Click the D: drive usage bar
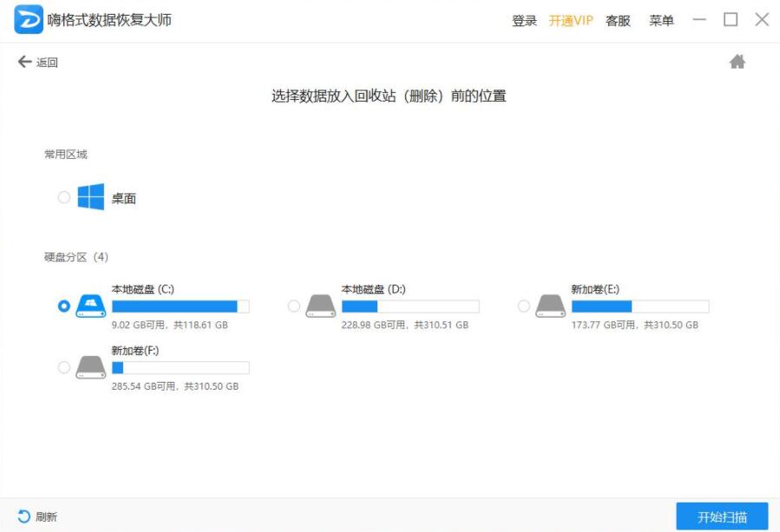The width and height of the screenshot is (780, 532). (410, 306)
